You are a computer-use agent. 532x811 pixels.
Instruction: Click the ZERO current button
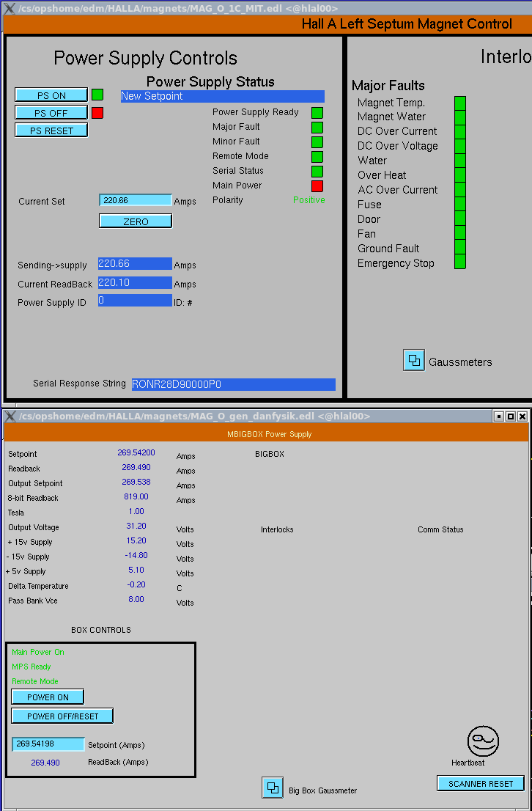pyautogui.click(x=136, y=221)
